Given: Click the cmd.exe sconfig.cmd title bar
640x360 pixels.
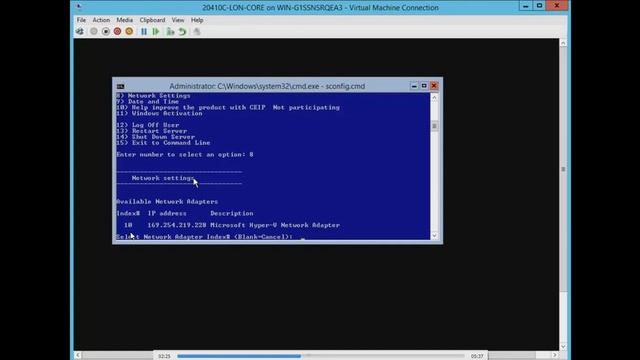Looking at the screenshot, I should tap(267, 86).
